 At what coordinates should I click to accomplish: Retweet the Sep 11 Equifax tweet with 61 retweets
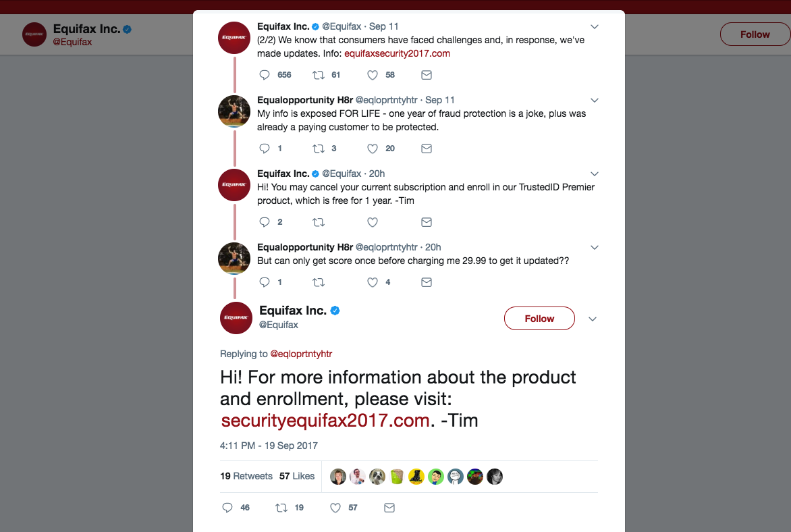(x=319, y=75)
